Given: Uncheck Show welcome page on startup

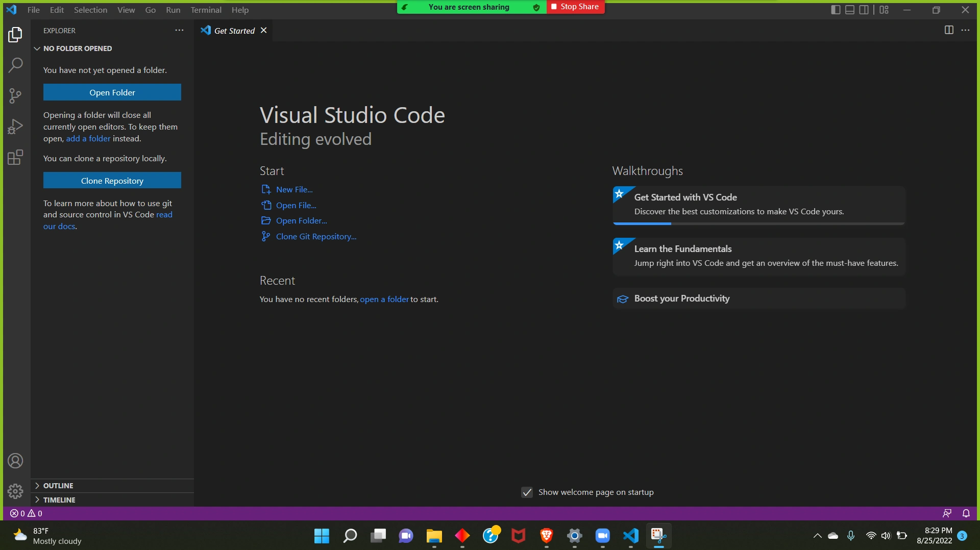Looking at the screenshot, I should coord(527,492).
